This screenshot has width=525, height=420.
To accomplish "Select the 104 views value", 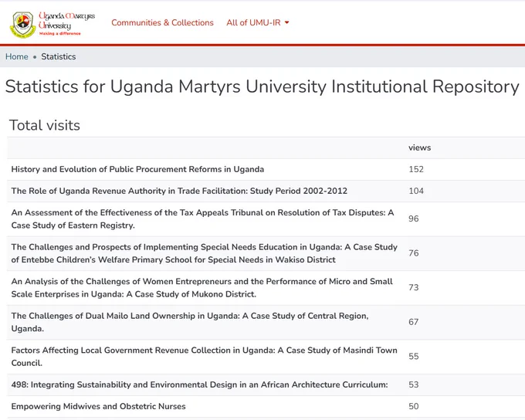I will 416,191.
